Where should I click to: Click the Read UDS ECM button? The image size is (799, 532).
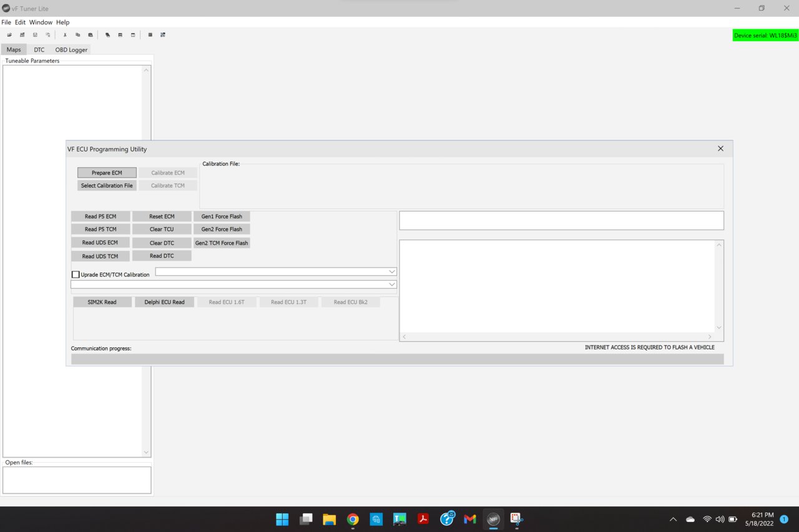click(100, 243)
